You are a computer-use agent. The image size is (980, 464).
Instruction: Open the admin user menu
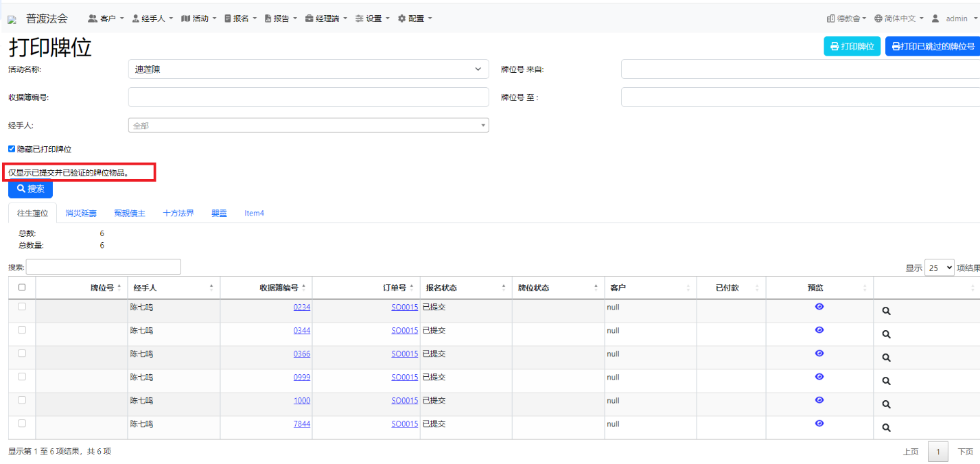(953, 19)
